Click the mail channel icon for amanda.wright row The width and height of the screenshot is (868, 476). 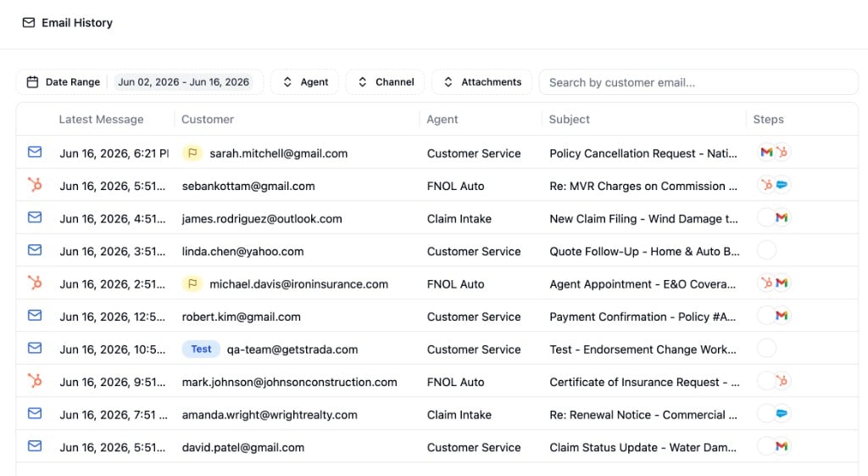click(35, 413)
